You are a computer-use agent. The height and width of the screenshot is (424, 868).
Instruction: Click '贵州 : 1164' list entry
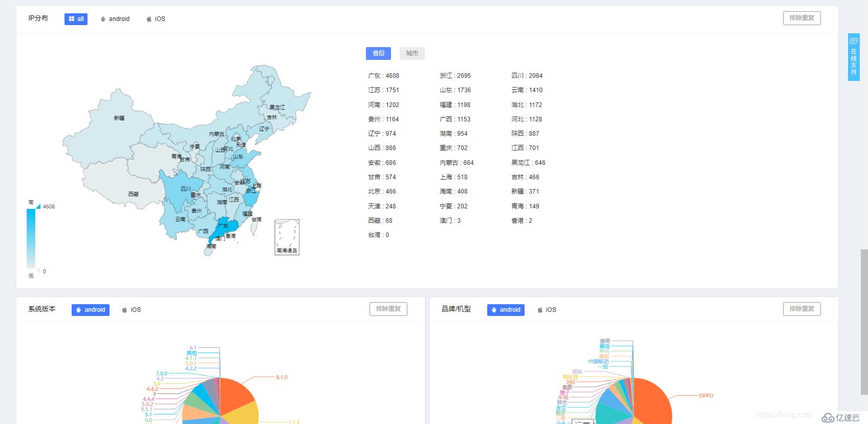(x=383, y=119)
